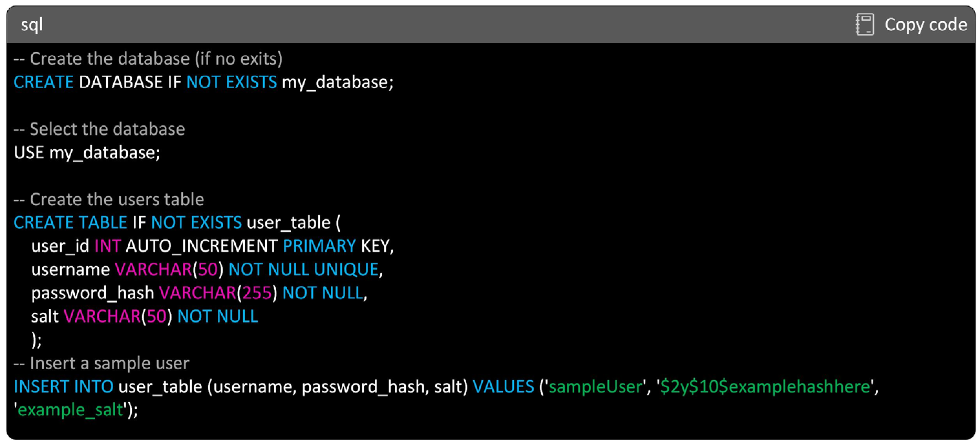Click the INSERT INTO keywords
This screenshot has height=445, width=980.
tap(64, 387)
